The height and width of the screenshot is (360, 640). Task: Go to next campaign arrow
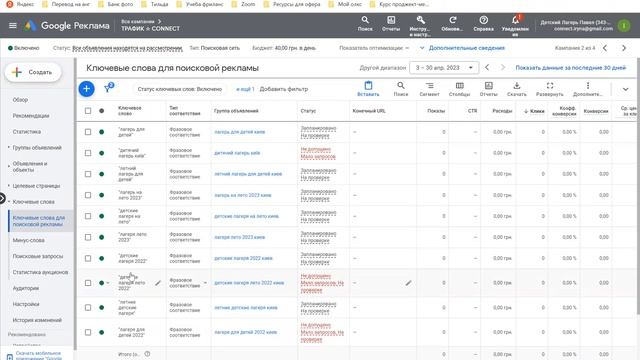[x=624, y=48]
